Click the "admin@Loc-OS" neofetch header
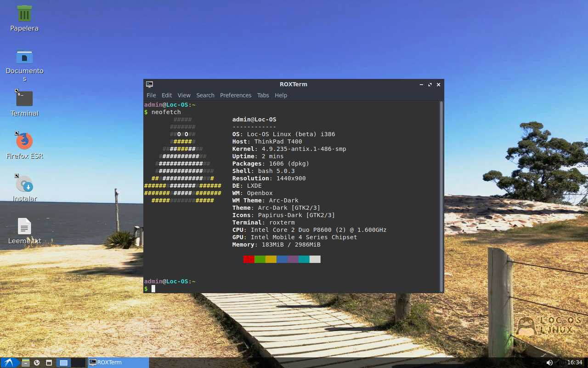Viewport: 588px width, 368px height. pyautogui.click(x=254, y=120)
